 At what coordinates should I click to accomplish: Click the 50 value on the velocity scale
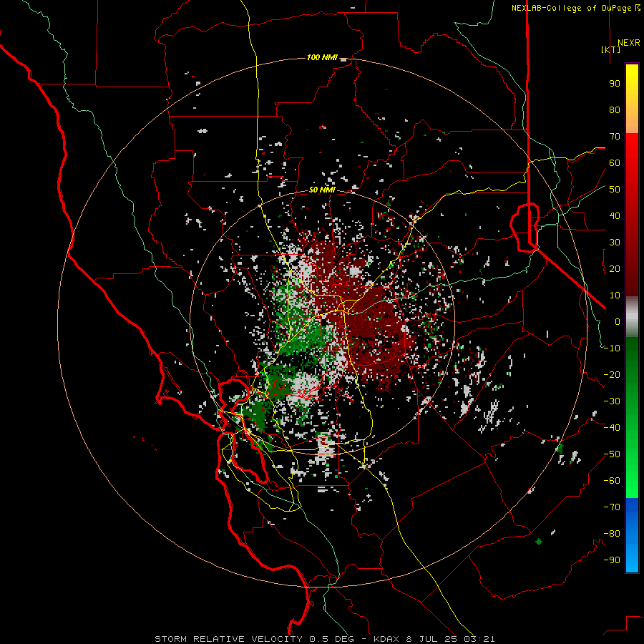(615, 190)
